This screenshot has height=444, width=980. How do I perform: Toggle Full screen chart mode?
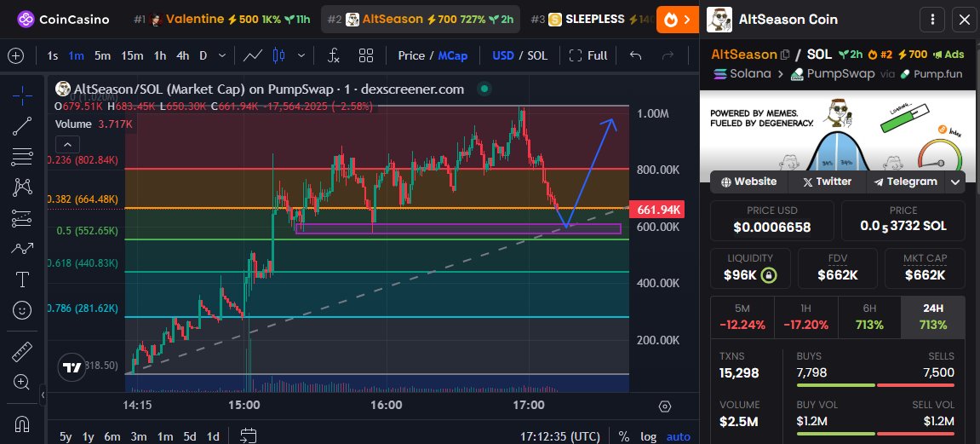[588, 55]
